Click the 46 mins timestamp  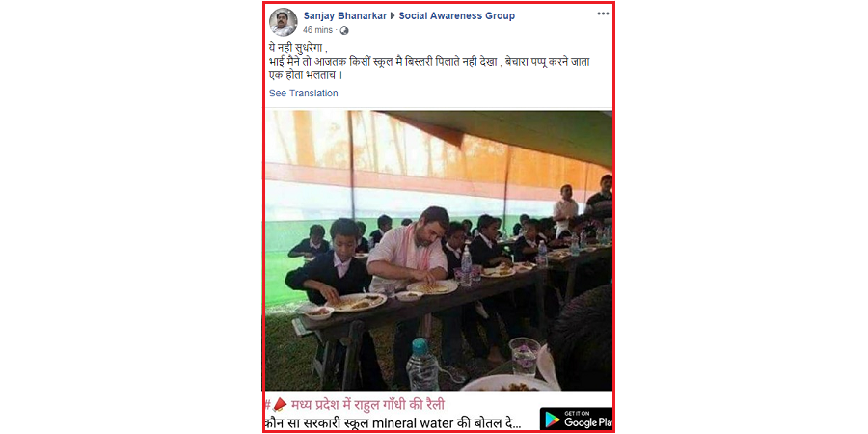point(317,31)
